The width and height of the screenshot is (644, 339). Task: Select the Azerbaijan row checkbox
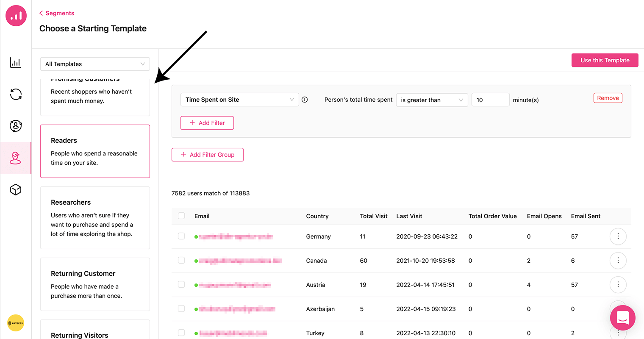coord(181,308)
